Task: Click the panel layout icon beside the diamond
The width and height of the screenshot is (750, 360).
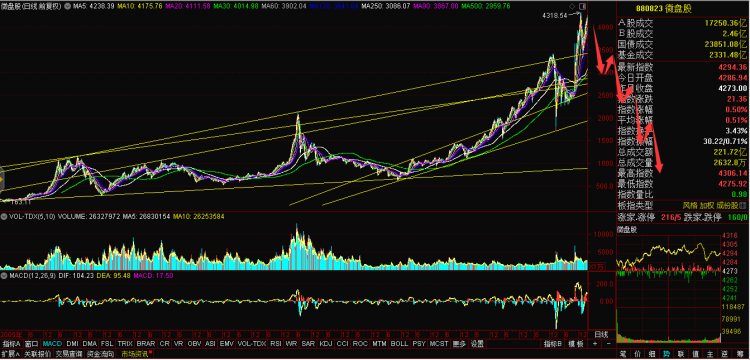Action: (581, 6)
